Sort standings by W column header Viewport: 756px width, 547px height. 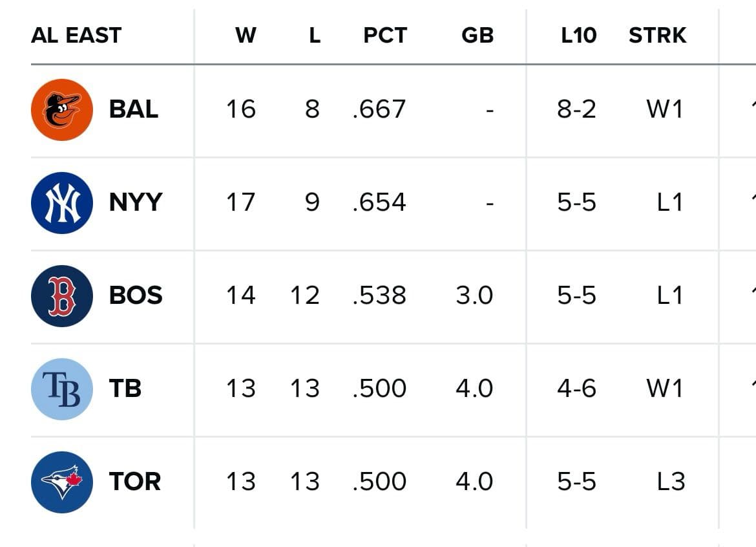pos(246,36)
